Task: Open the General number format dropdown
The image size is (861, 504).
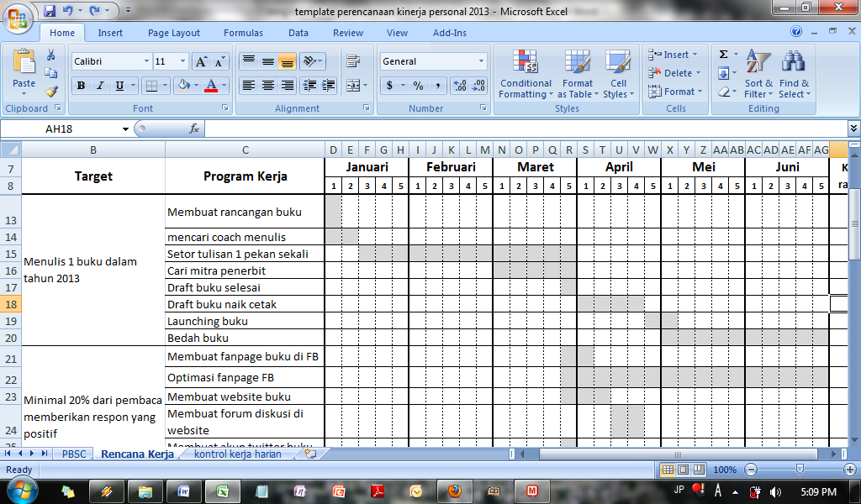Action: (481, 61)
